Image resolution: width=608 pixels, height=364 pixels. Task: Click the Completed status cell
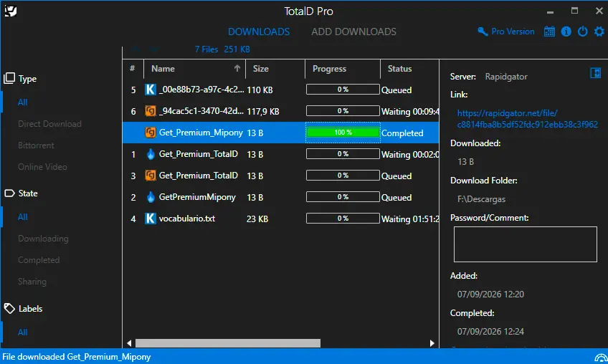(x=402, y=133)
